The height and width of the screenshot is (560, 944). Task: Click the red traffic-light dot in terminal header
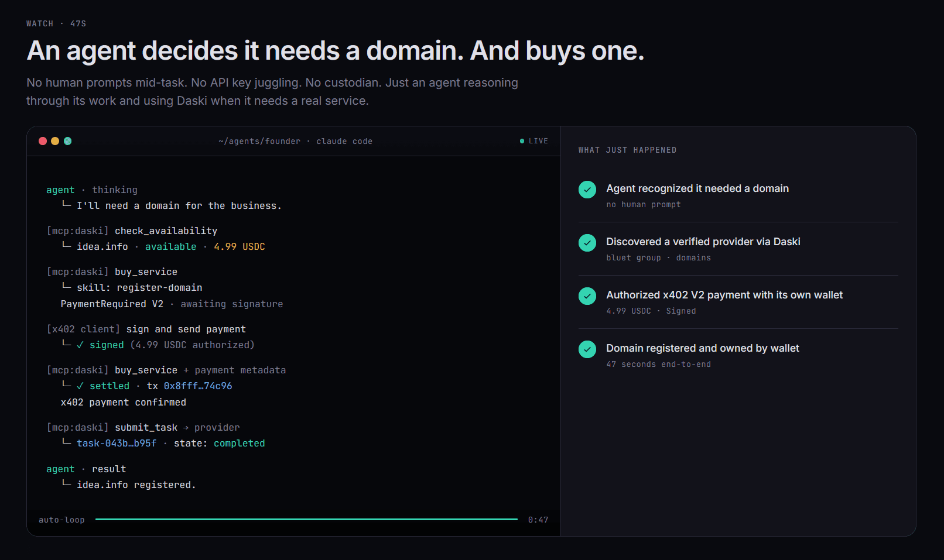43,141
